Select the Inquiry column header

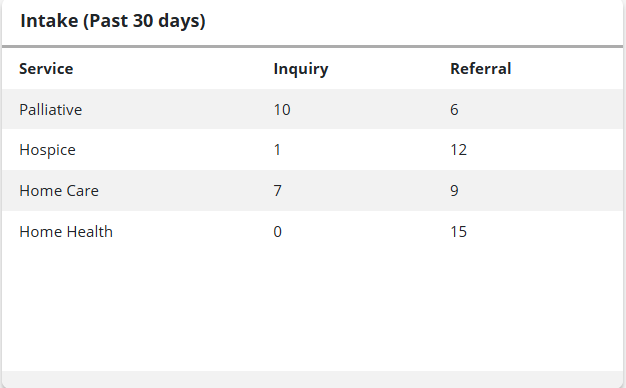(301, 69)
